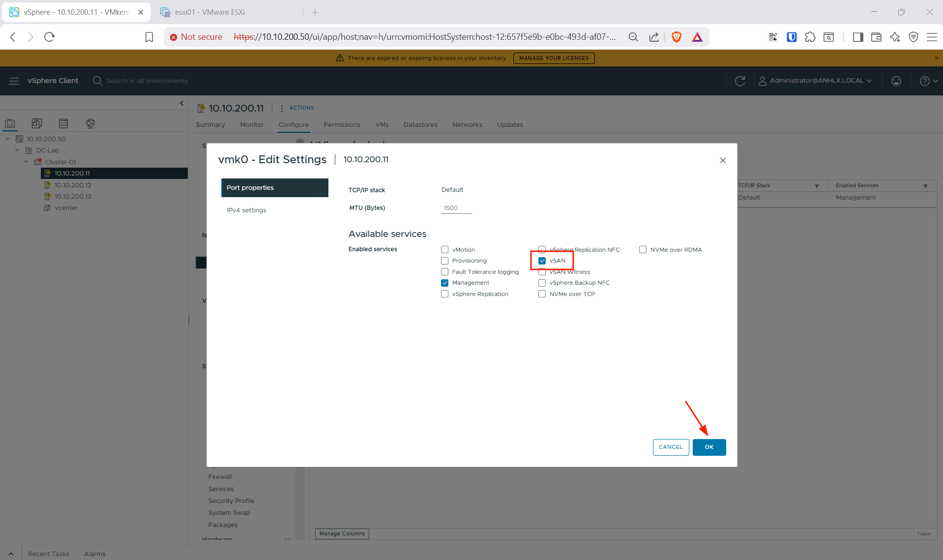Select the Storage inventory icon
Image resolution: width=943 pixels, height=560 pixels.
(x=63, y=123)
